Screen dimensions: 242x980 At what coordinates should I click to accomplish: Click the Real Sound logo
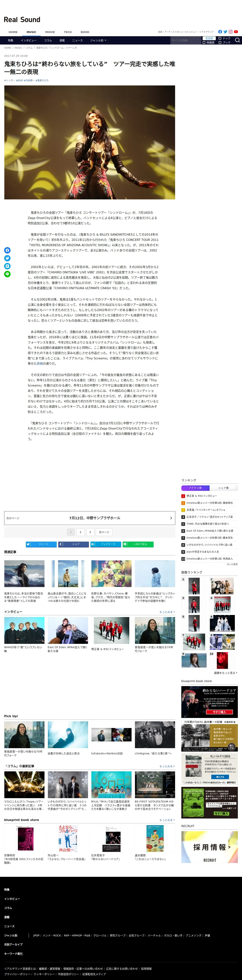pyautogui.click(x=22, y=20)
